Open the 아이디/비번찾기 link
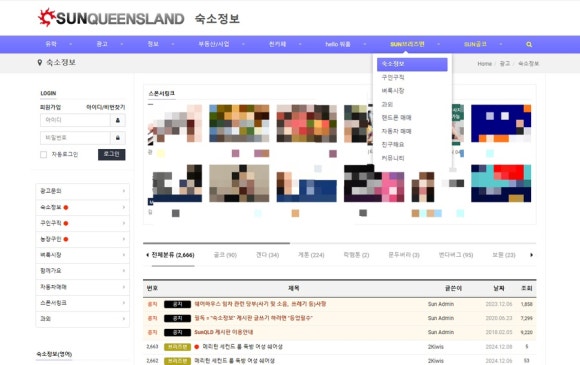The height and width of the screenshot is (365, 580). tap(105, 107)
